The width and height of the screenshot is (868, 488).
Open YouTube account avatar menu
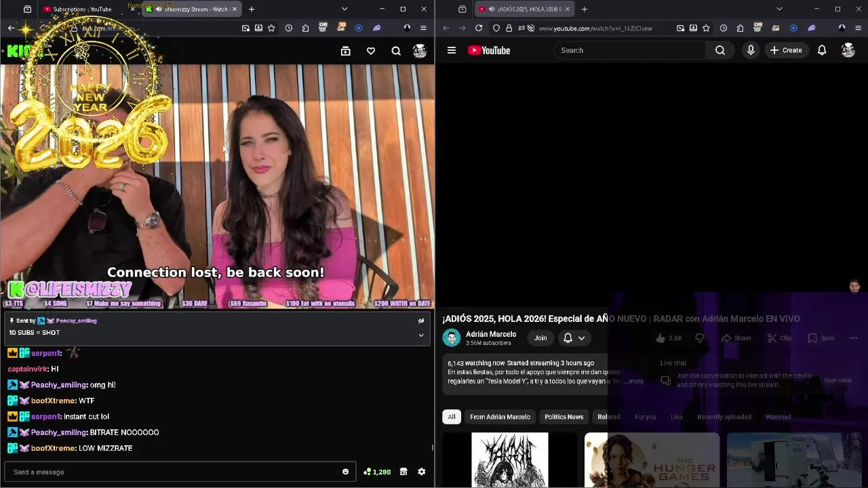point(848,50)
